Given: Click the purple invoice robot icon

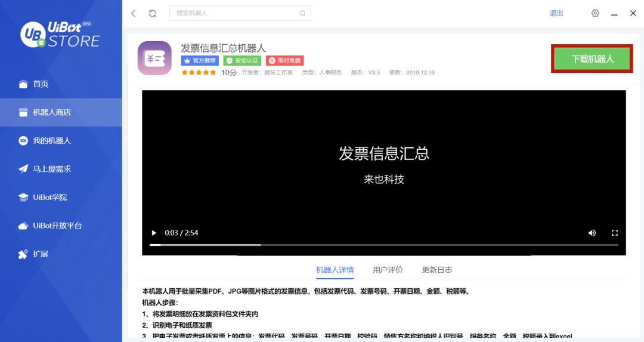Looking at the screenshot, I should tap(154, 58).
